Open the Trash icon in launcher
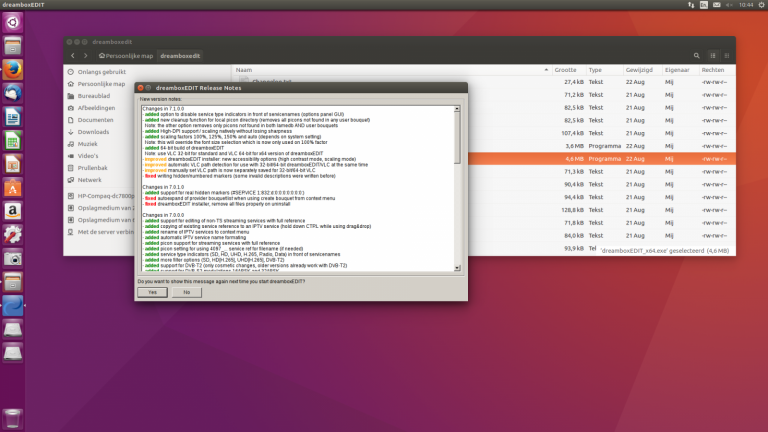The width and height of the screenshot is (768, 432). pyautogui.click(x=13, y=418)
